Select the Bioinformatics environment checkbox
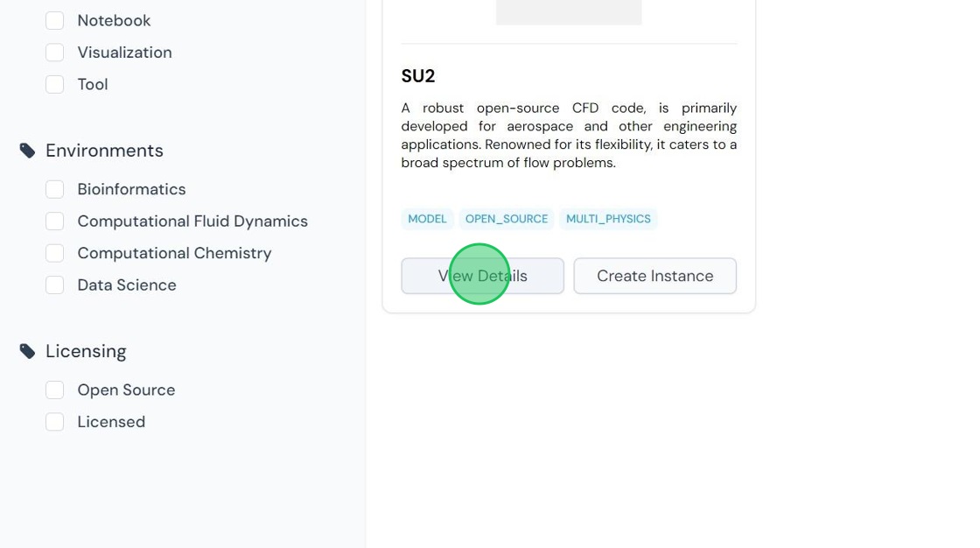Screen dimensions: 980x548 (54, 190)
